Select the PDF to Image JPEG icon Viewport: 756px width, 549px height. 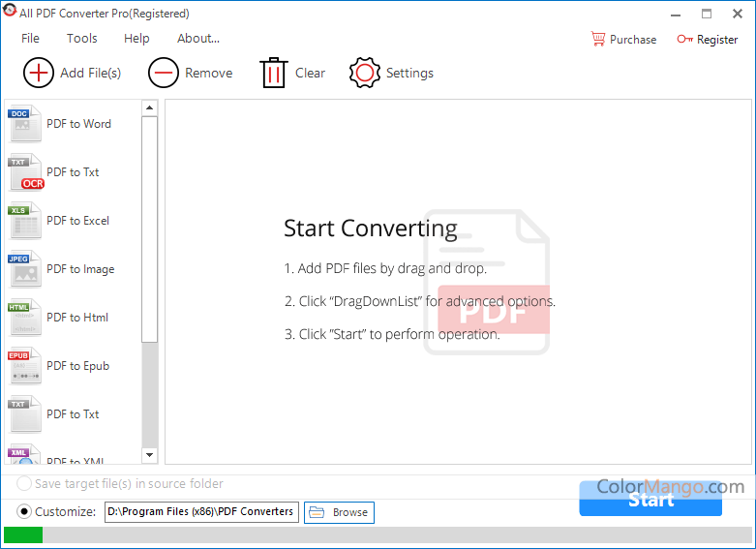pos(24,269)
